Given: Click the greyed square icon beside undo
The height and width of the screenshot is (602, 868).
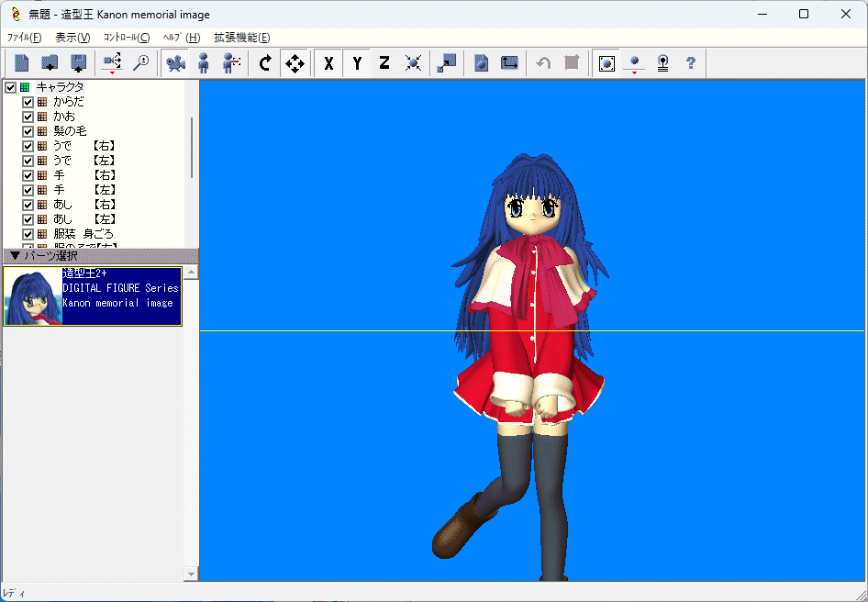Looking at the screenshot, I should [572, 63].
